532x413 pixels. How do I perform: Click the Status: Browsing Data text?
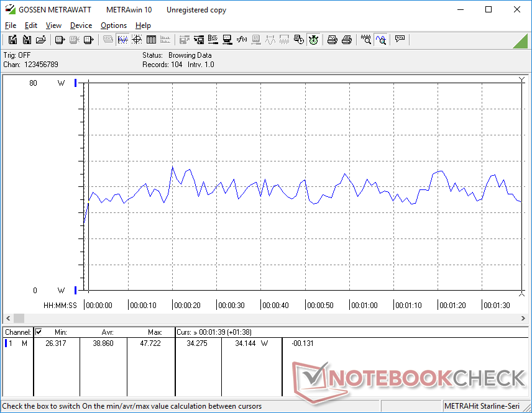[177, 55]
